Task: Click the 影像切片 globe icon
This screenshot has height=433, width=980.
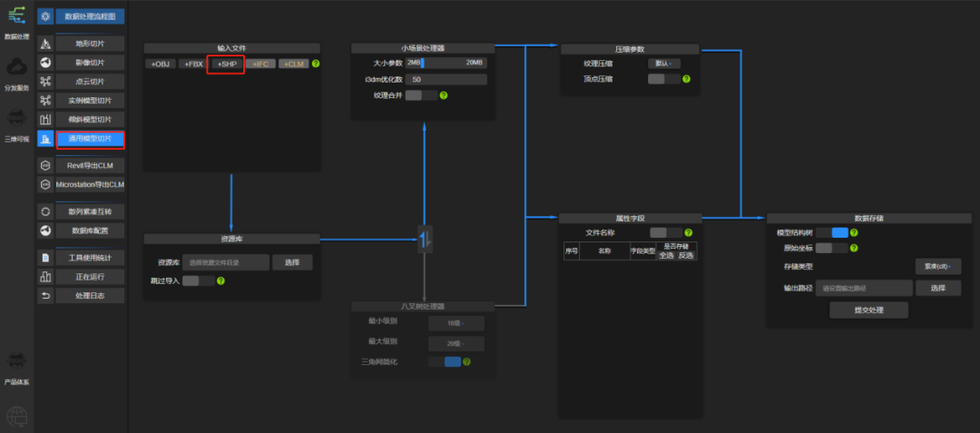Action: tap(45, 63)
